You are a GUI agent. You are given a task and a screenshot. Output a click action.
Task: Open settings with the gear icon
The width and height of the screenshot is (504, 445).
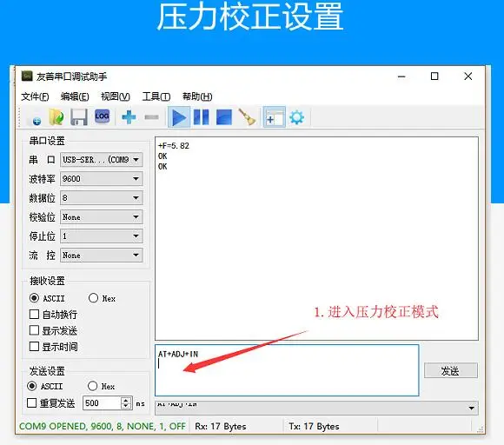(x=296, y=117)
